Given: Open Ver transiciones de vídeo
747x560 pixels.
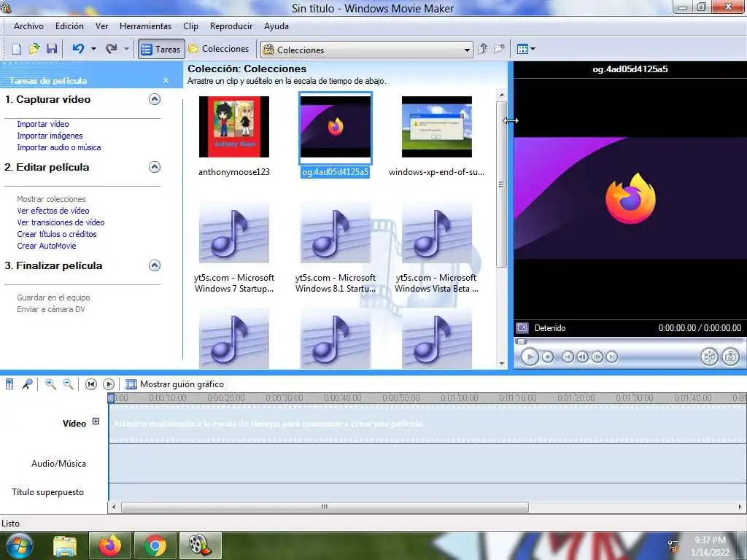Looking at the screenshot, I should [x=61, y=222].
